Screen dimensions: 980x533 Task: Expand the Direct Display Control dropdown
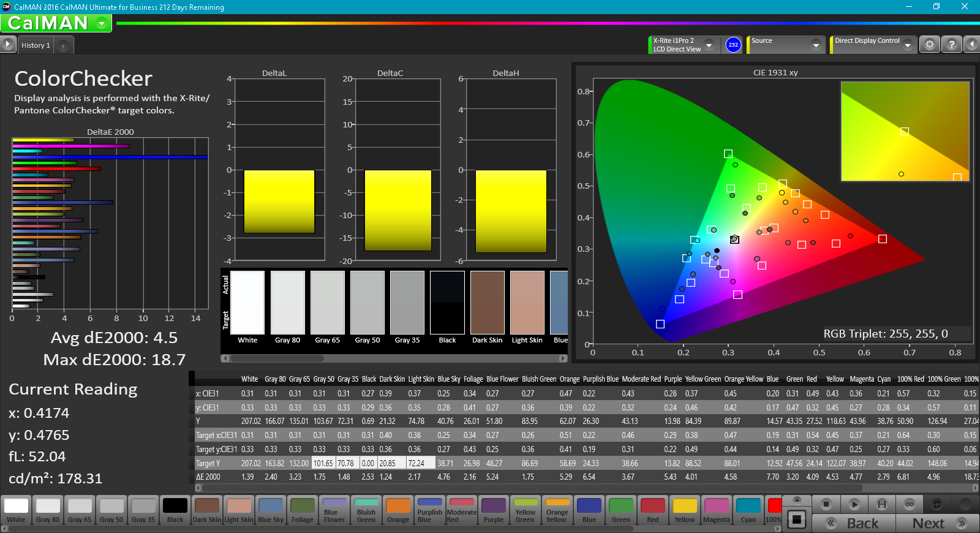coord(908,45)
